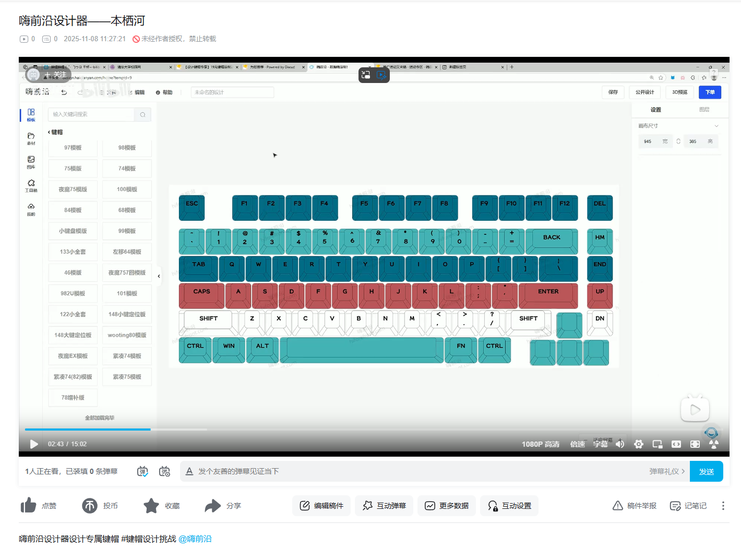Share the video via 分享
Image resolution: width=741 pixels, height=560 pixels.
point(213,506)
